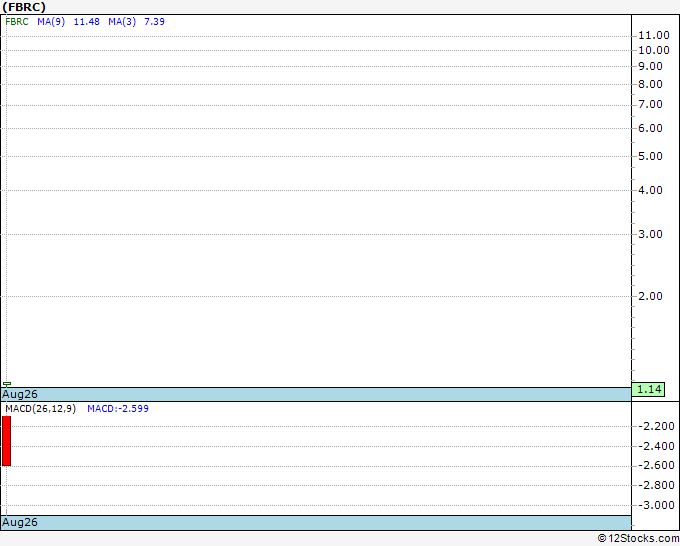Click the Aug26 date label under MACD panel
Screen dimensions: 680x546
20,523
